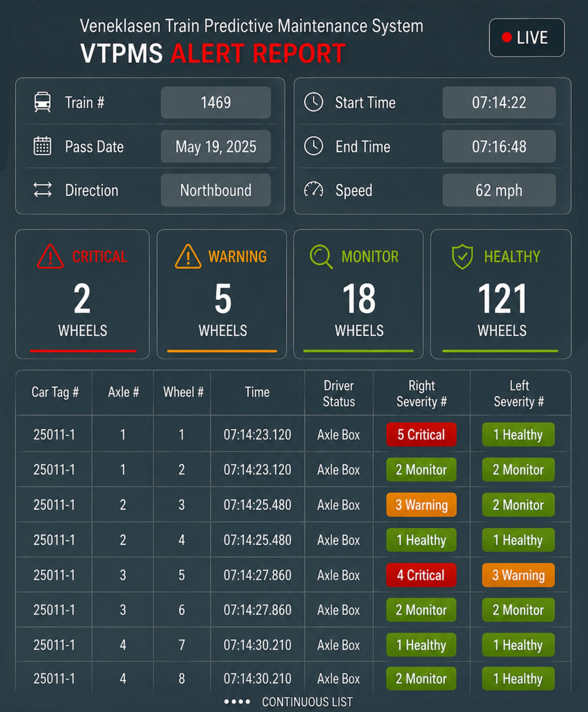Click the speedometer icon beside Speed
The image size is (588, 712).
(313, 189)
